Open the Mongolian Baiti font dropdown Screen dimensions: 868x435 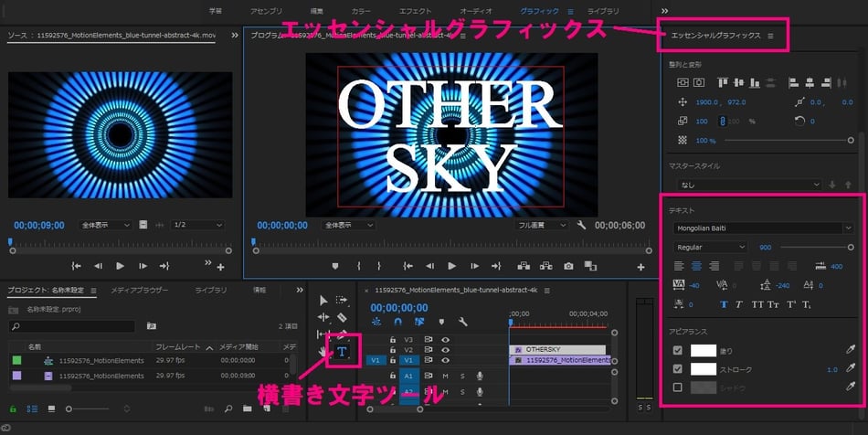(x=763, y=228)
